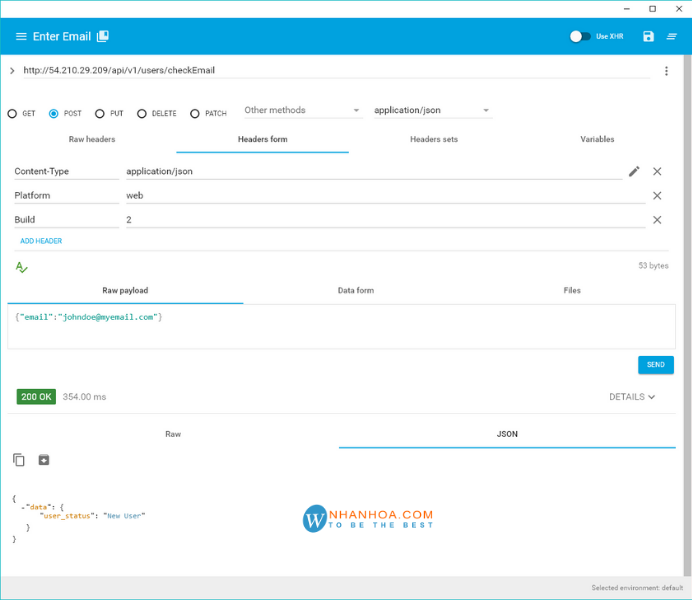Open project details icon beside Enter Email
692x600 pixels.
click(x=102, y=36)
